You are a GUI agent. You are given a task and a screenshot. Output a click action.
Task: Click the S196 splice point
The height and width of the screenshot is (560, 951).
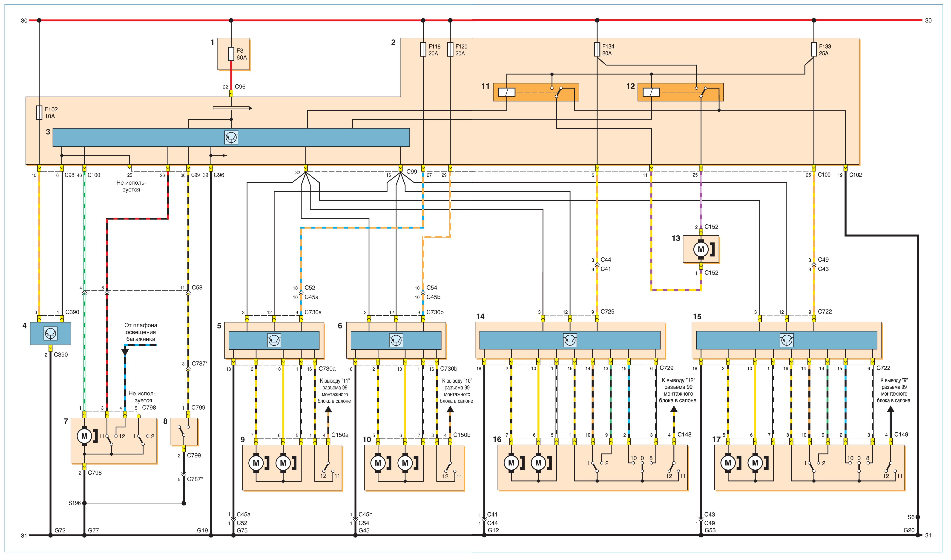(x=84, y=503)
